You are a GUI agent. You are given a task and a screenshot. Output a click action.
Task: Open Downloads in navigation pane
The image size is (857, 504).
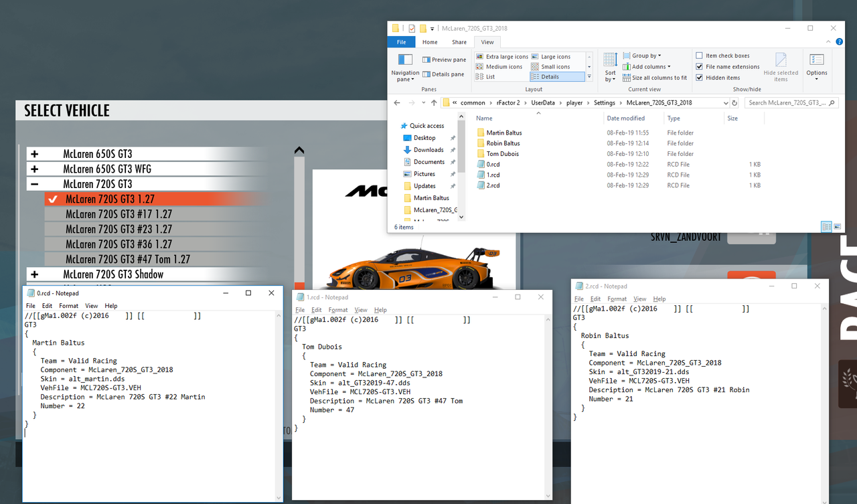pos(428,150)
